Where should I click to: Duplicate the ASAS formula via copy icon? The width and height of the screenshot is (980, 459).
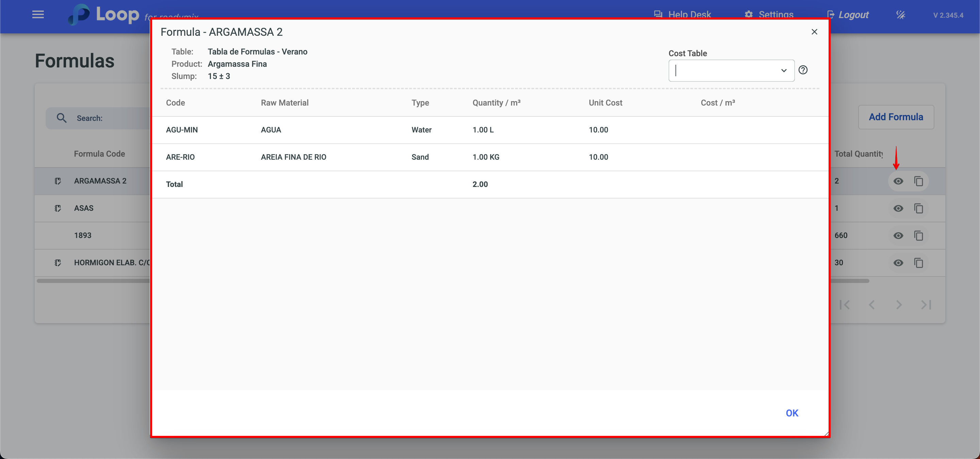tap(918, 208)
